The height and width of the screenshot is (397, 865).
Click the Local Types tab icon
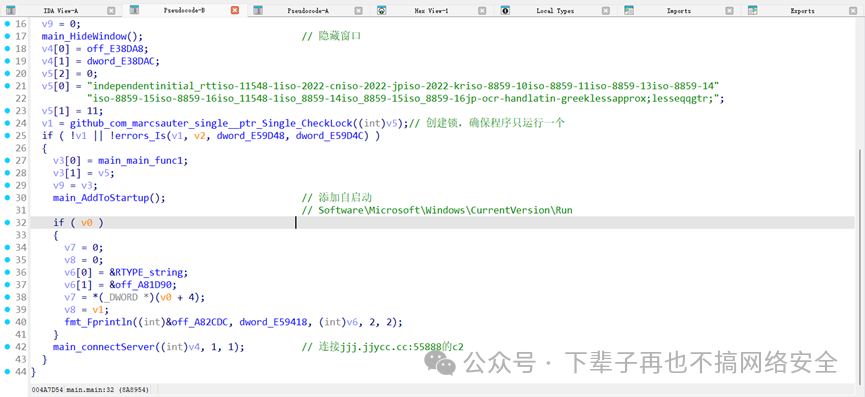point(505,10)
